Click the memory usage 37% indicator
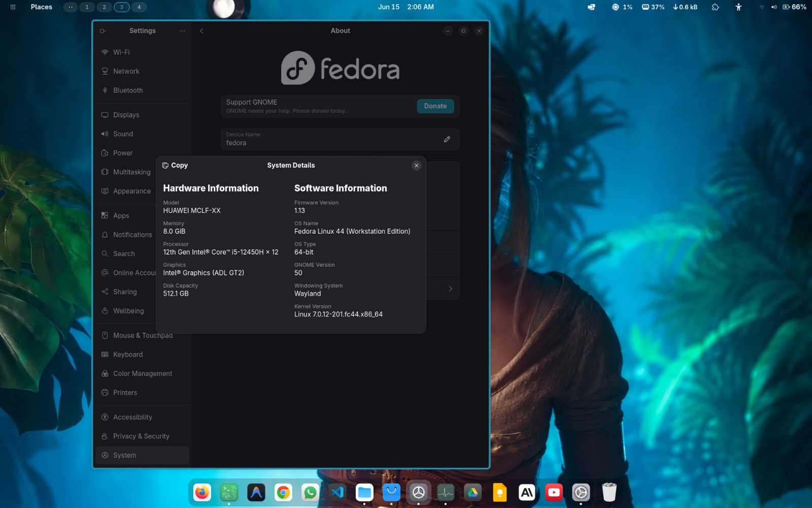 pyautogui.click(x=653, y=7)
